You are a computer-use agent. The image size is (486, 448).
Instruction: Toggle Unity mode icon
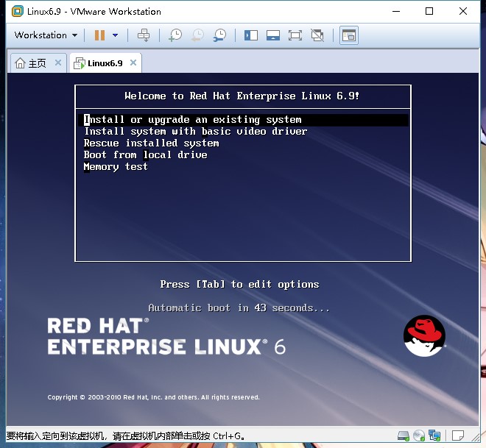tap(317, 35)
